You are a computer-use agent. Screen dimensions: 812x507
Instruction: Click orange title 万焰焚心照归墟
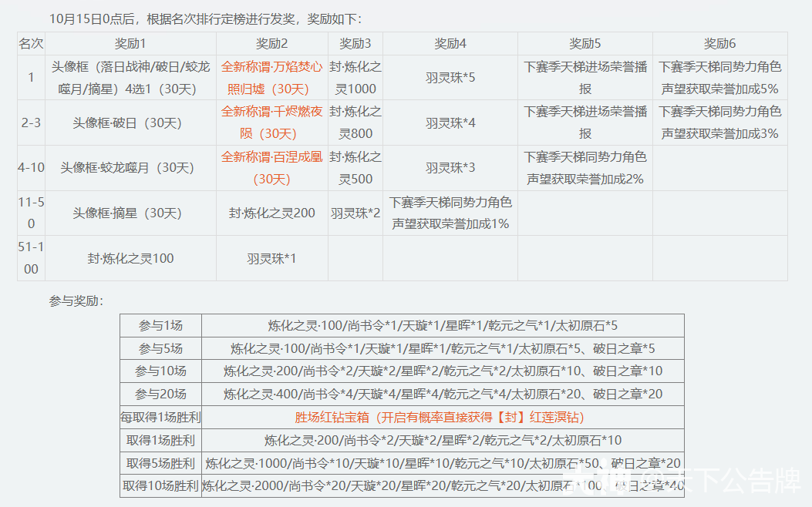(271, 77)
